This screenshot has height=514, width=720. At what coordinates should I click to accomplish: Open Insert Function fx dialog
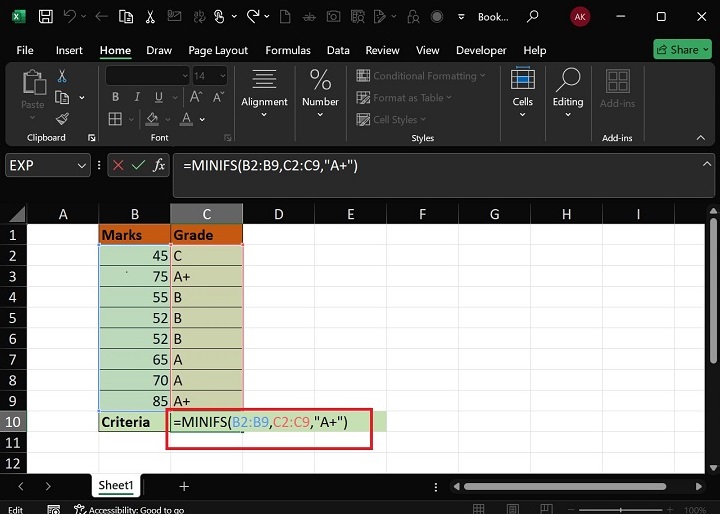tap(159, 165)
